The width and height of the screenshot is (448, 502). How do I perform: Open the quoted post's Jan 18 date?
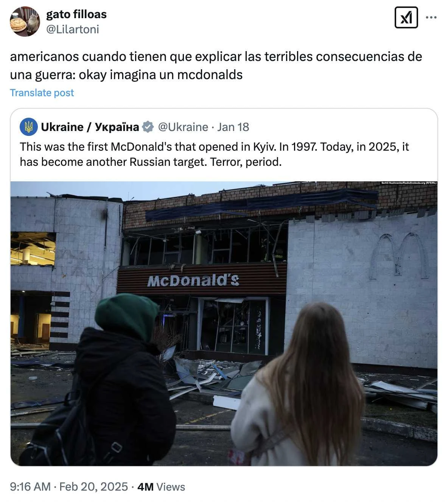pyautogui.click(x=233, y=127)
